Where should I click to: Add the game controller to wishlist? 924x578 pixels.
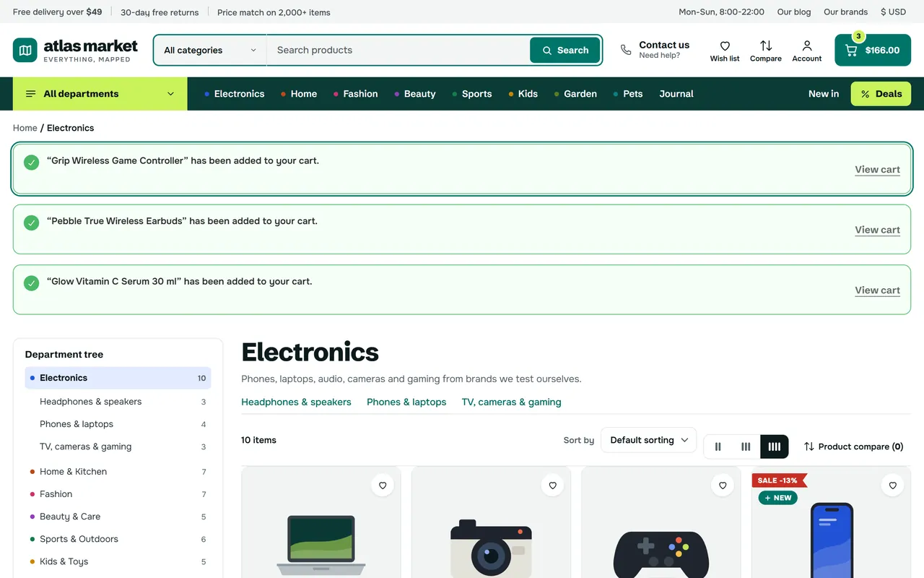[723, 486]
